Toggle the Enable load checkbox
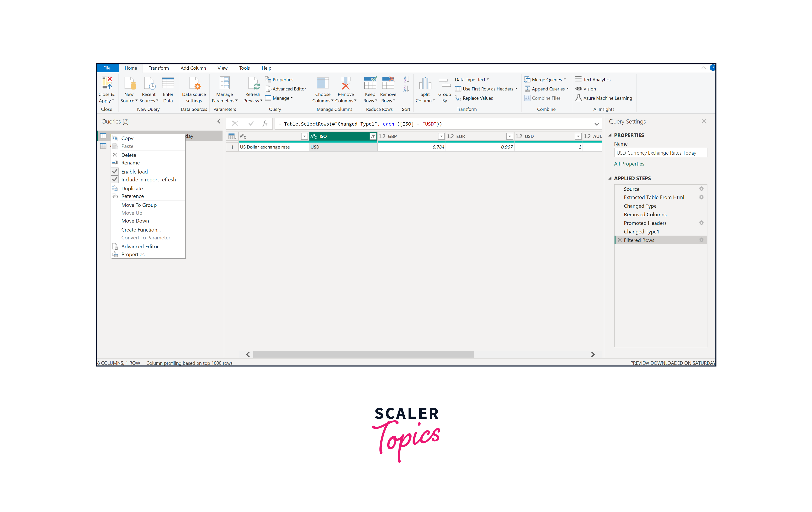812x512 pixels. [115, 172]
